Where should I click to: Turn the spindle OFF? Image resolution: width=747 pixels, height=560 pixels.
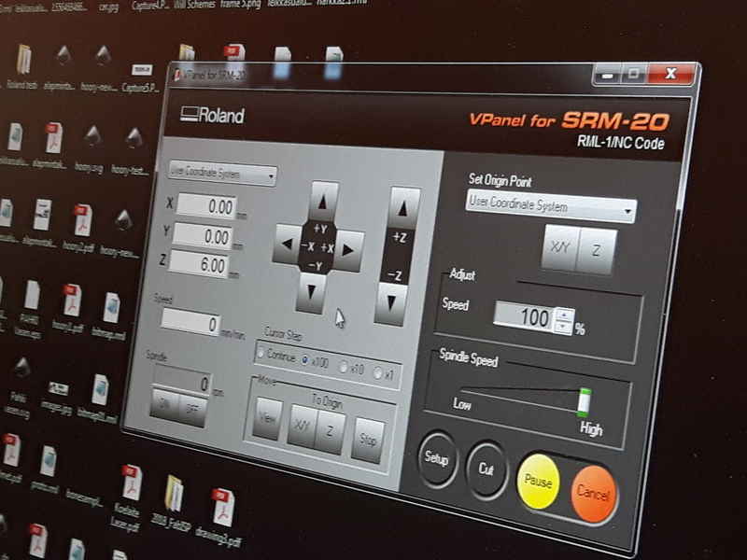pos(192,410)
